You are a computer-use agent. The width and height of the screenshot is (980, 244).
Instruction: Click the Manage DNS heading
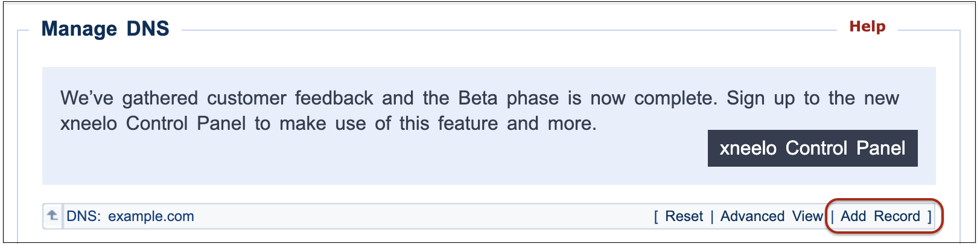(x=106, y=28)
